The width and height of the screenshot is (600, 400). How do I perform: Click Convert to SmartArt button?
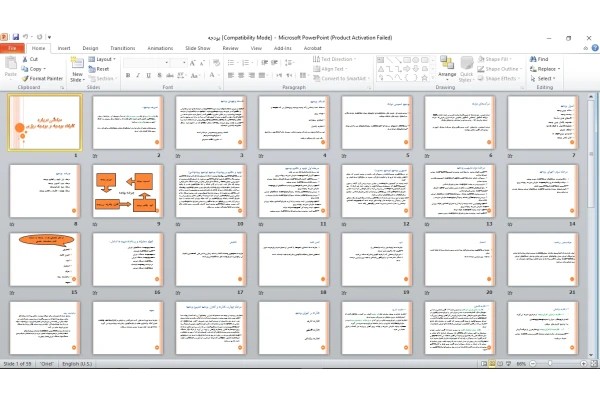tap(341, 78)
